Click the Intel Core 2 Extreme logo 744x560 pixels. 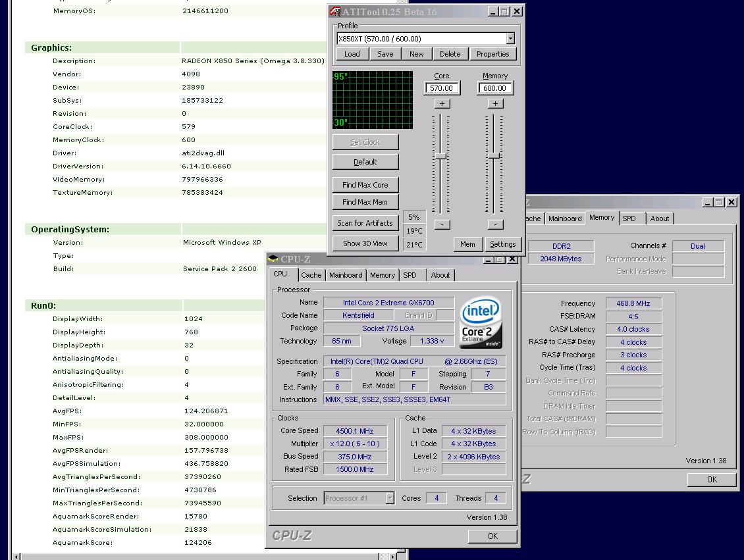pyautogui.click(x=481, y=322)
